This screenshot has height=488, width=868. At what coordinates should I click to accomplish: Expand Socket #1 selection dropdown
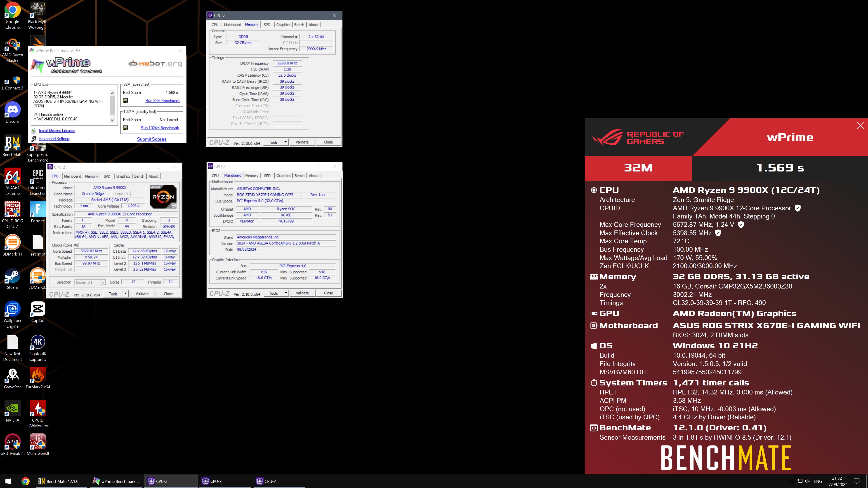[103, 282]
